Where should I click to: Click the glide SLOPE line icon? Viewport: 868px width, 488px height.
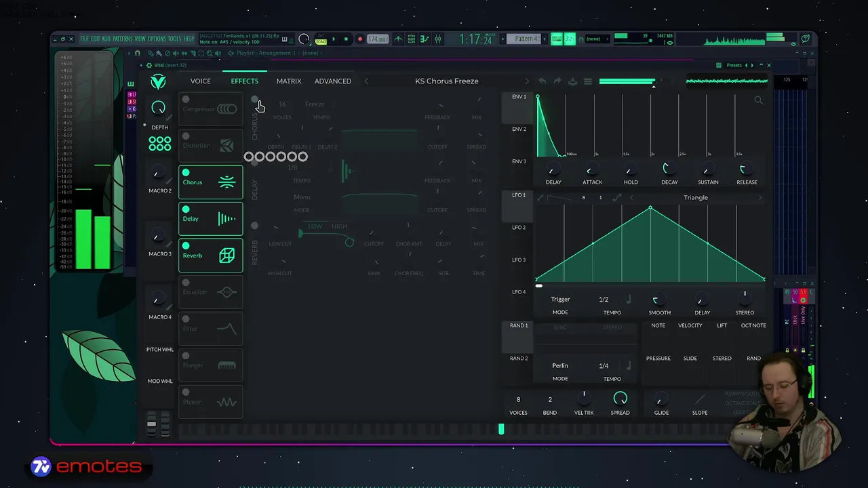click(700, 399)
